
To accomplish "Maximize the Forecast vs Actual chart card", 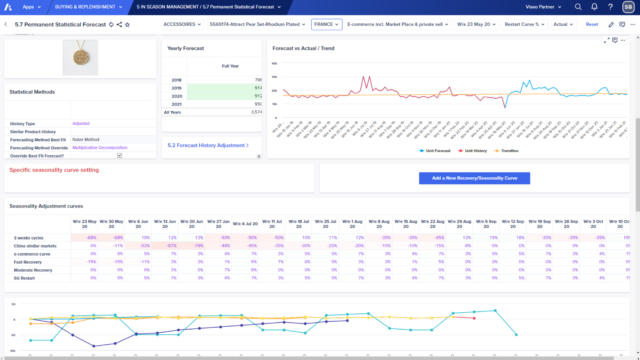I will coord(606,40).
